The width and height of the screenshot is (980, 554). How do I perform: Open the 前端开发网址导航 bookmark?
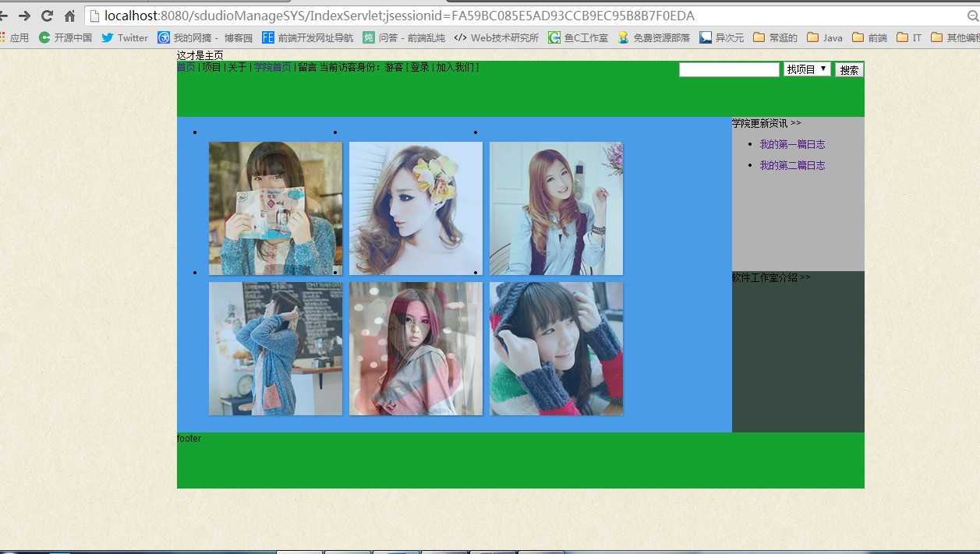(x=307, y=37)
